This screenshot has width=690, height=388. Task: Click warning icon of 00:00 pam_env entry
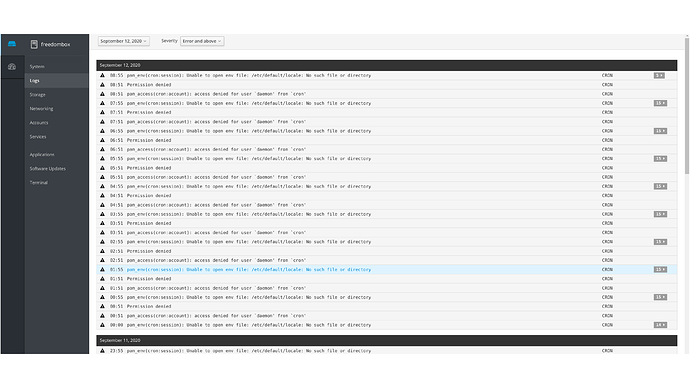tap(102, 325)
